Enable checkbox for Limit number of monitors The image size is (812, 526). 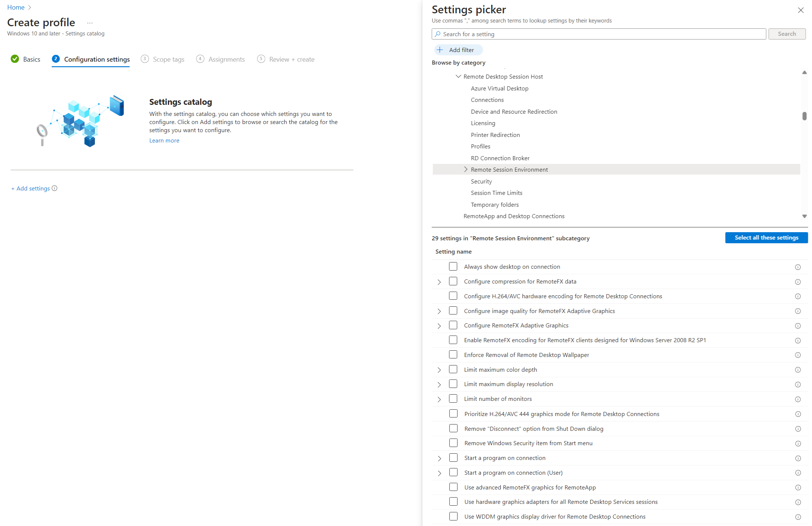pos(453,399)
